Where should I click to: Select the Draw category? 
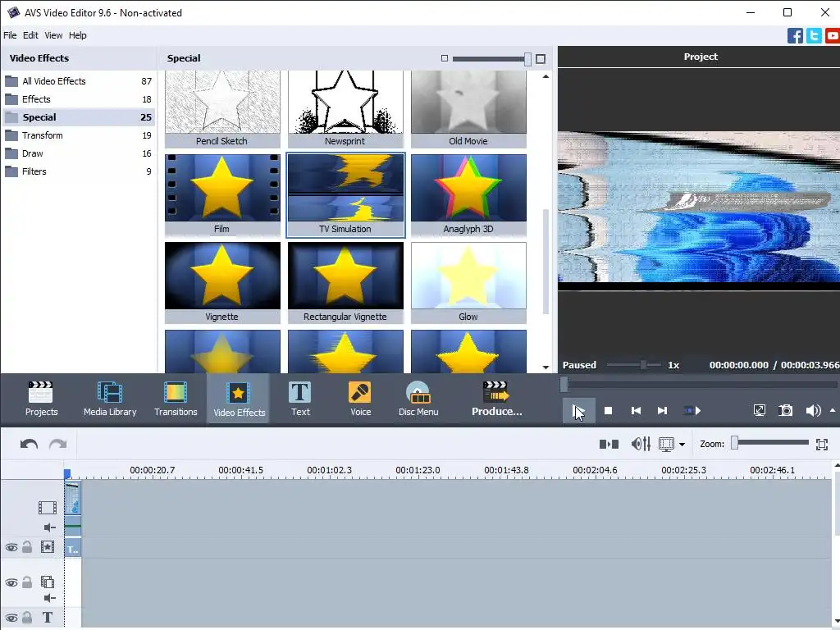pyautogui.click(x=78, y=153)
